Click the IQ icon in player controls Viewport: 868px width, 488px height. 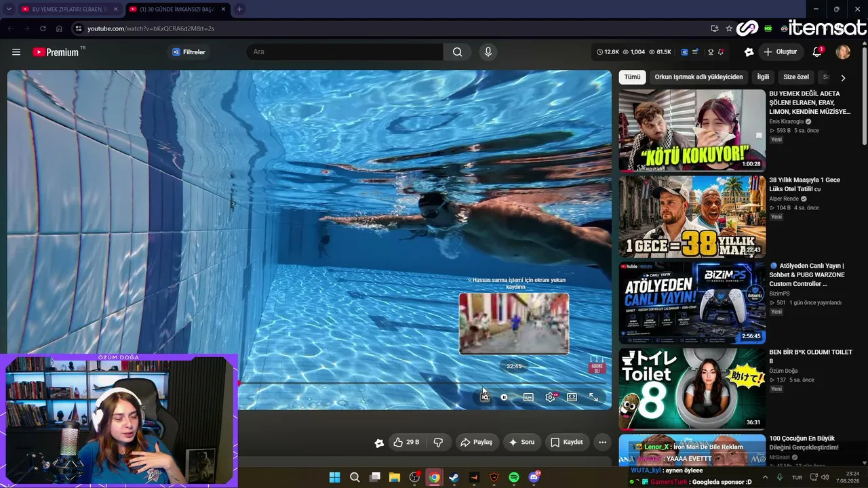click(x=484, y=397)
